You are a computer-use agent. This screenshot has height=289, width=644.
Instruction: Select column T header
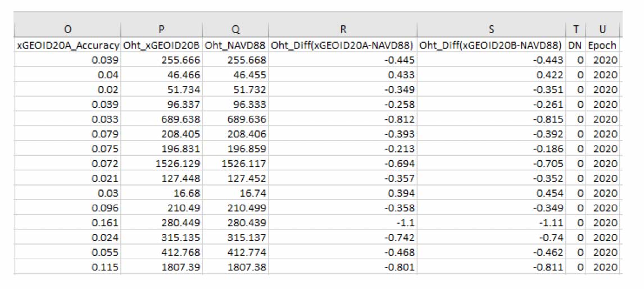(575, 30)
